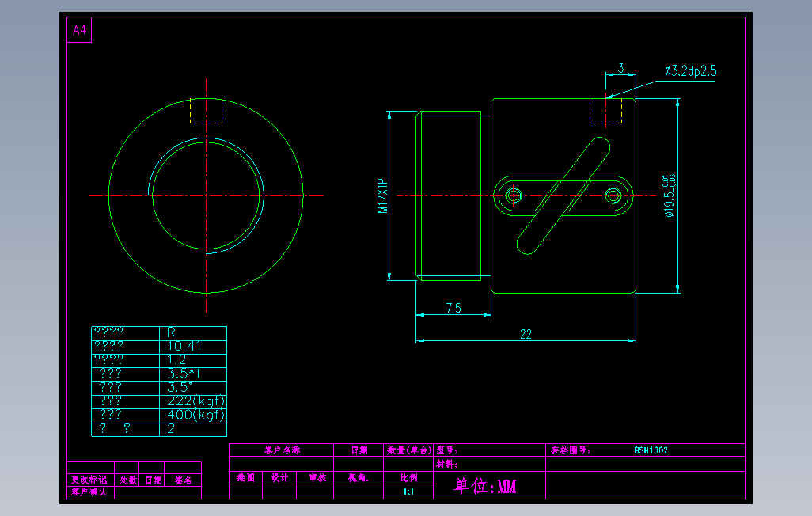
Task: Select the 更改标记 revision label
Action: tap(89, 480)
